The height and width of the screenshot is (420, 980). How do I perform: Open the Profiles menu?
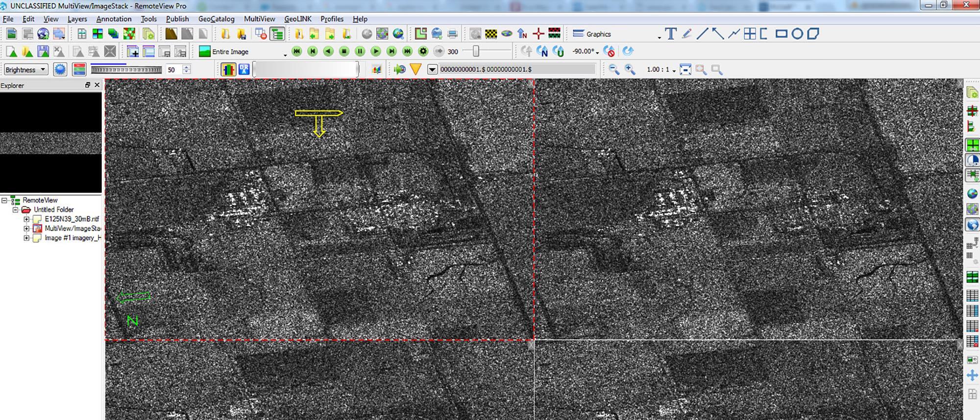point(332,19)
